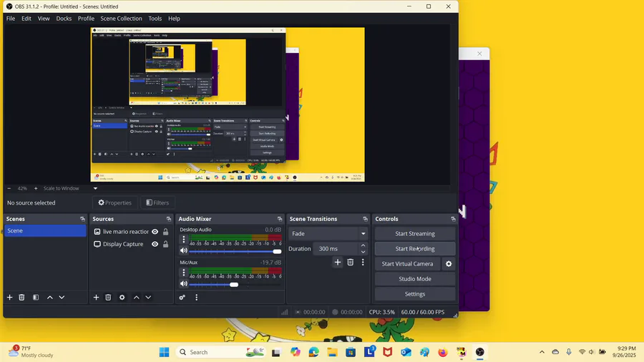Open the Help menu
Viewport: 644px width, 362px height.
[174, 19]
